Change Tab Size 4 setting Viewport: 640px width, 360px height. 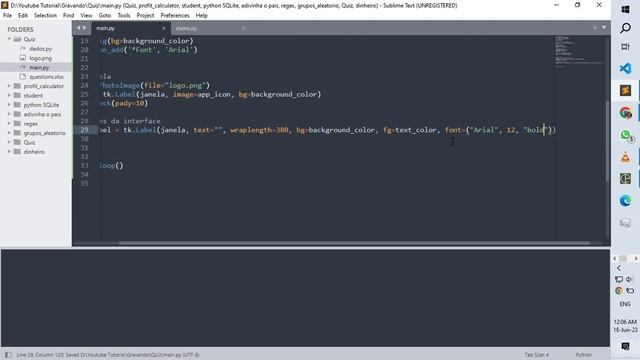tap(536, 355)
